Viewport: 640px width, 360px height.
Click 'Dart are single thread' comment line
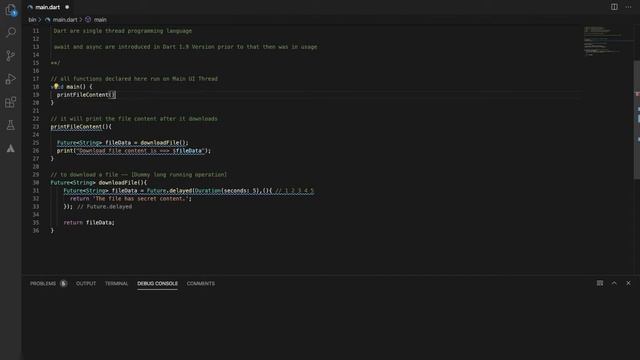[x=122, y=31]
